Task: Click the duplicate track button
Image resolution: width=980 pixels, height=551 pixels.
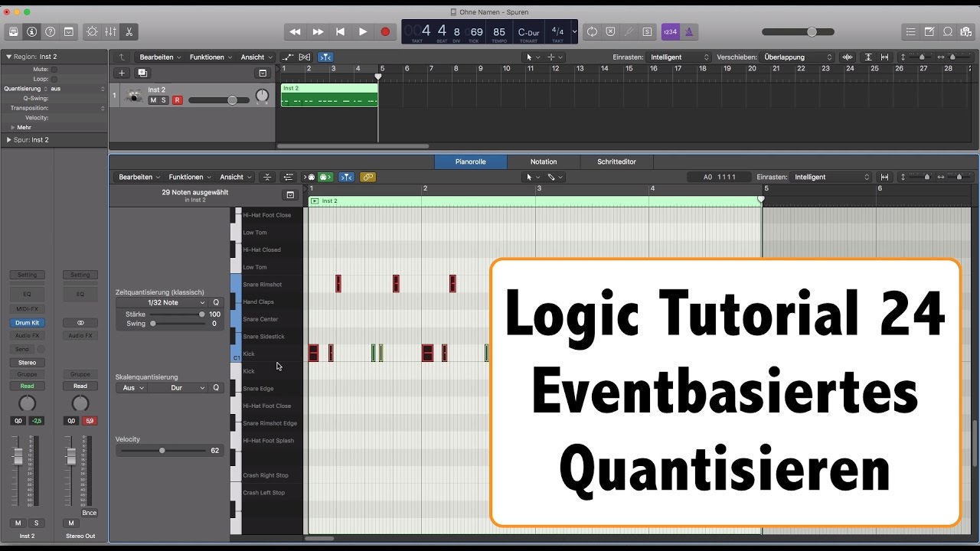Action: (x=142, y=73)
